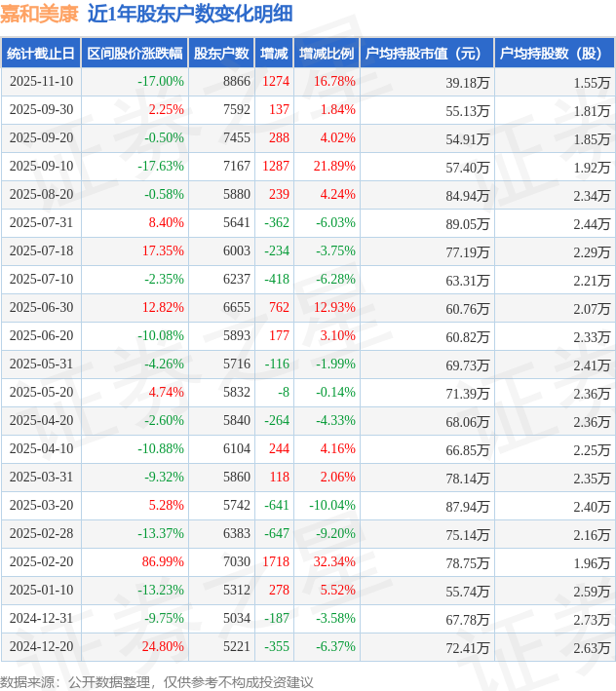Image resolution: width=616 pixels, height=691 pixels.
Task: Select the -17.63% price change cell
Action: (161, 167)
